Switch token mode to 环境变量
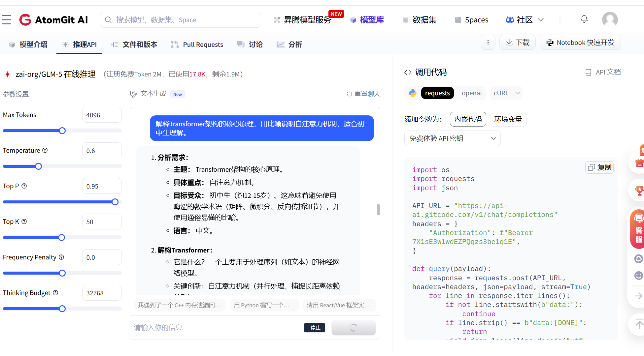This screenshot has height=356, width=644. tap(508, 119)
